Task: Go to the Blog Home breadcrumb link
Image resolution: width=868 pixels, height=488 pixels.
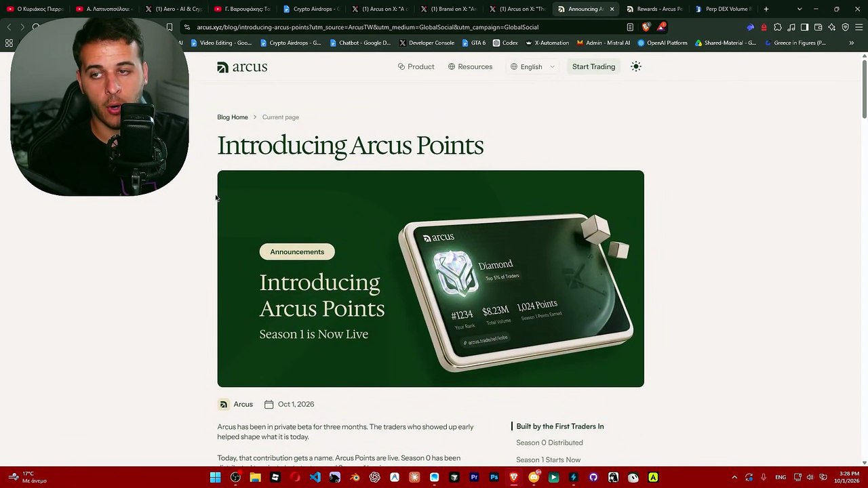Action: pos(233,117)
